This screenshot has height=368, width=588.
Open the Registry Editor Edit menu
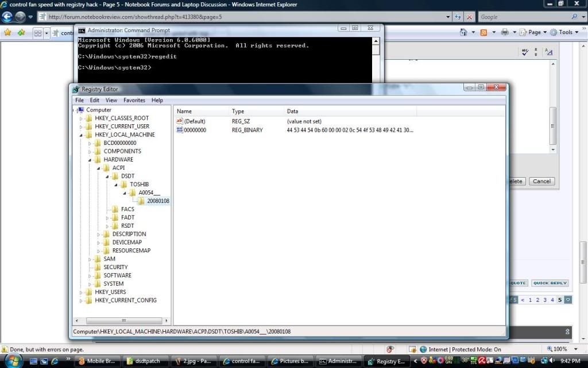point(95,100)
